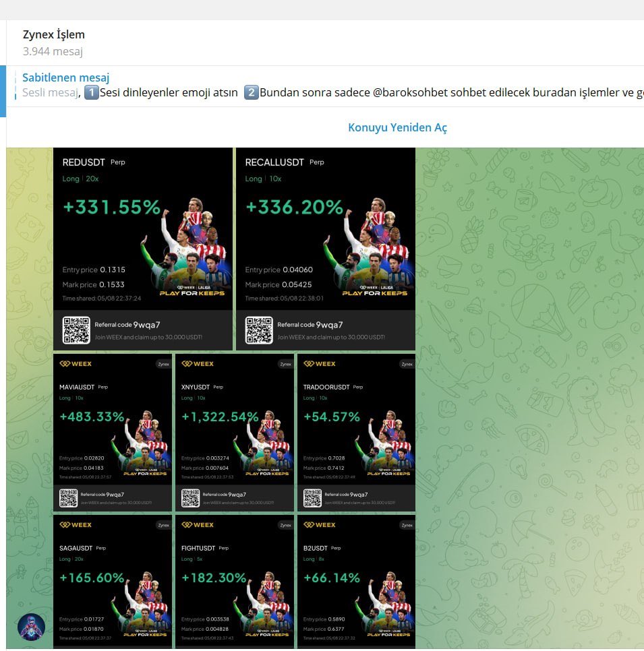Click the QR code on MAVIAUSDT card
Screen dimensions: 644x651
pos(69,498)
